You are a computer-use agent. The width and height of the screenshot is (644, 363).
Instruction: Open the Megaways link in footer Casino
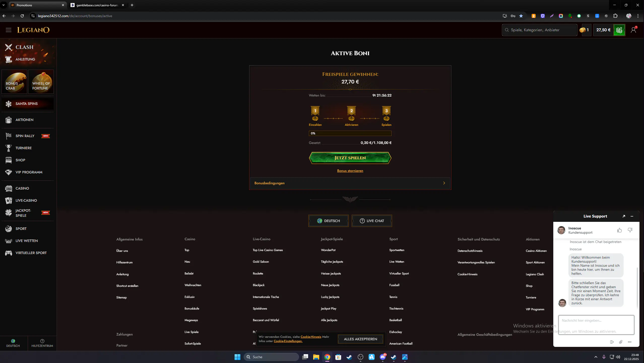pos(191,320)
